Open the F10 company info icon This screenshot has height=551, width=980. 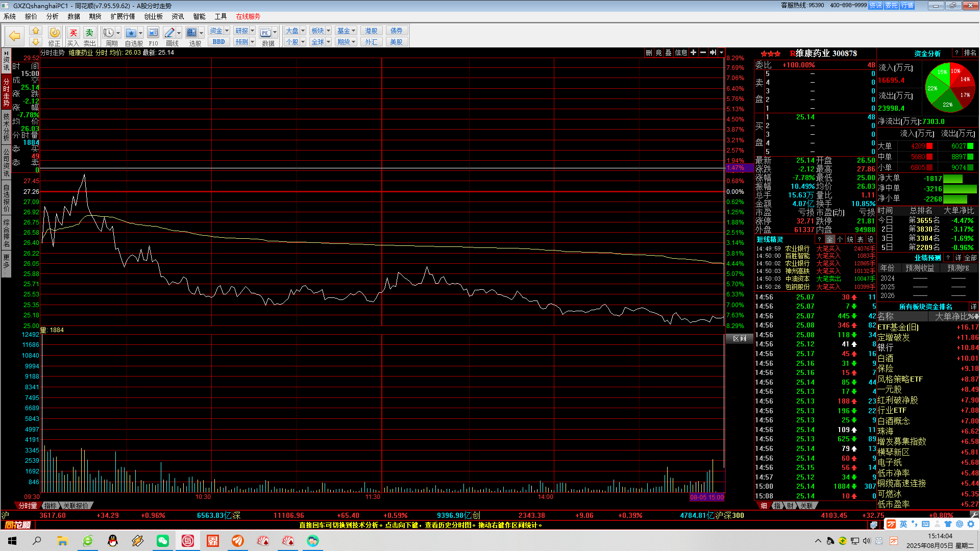point(153,33)
